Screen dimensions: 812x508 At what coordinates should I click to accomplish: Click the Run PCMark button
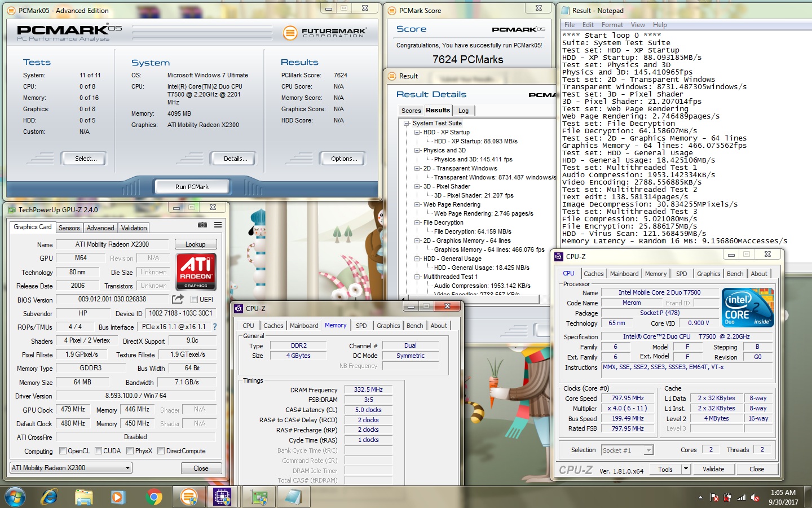pos(192,186)
